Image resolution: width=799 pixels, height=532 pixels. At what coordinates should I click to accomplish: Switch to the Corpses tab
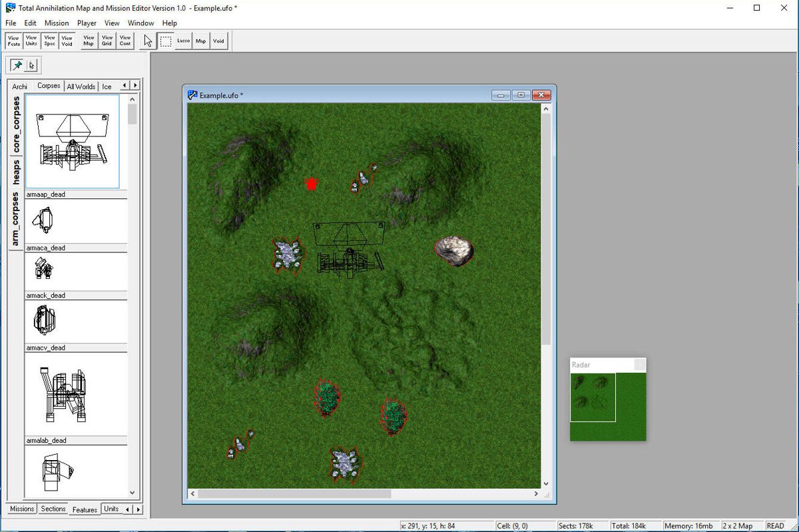pos(48,86)
